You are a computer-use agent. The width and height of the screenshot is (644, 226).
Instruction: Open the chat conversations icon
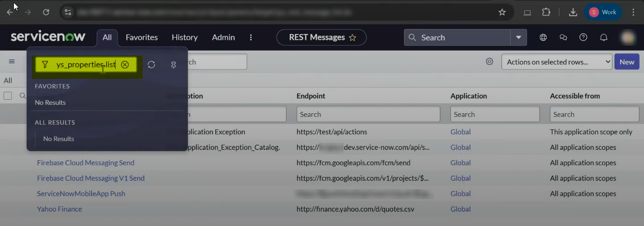click(563, 38)
